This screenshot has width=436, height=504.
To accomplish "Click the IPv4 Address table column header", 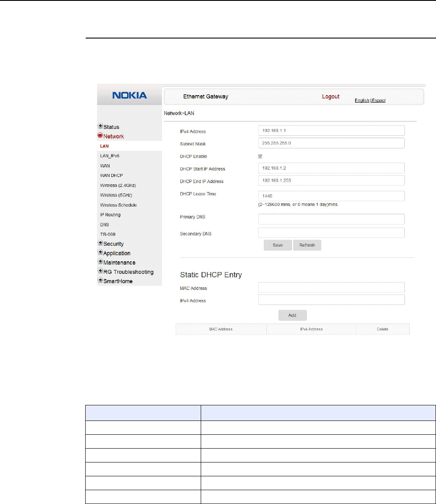I will pyautogui.click(x=311, y=329).
